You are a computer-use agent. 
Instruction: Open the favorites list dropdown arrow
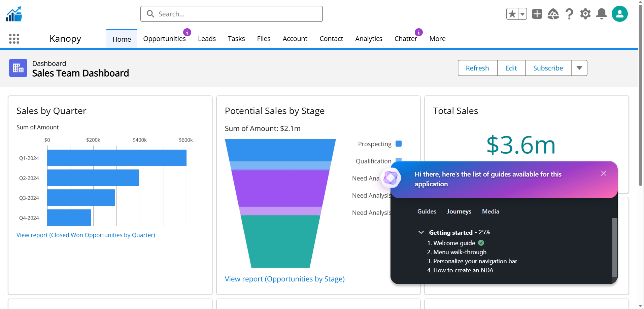pyautogui.click(x=522, y=14)
